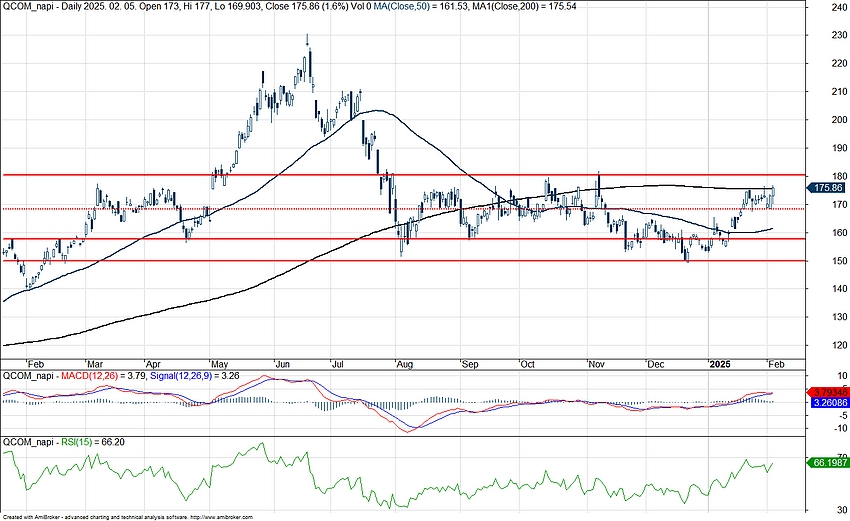Click the -10 value on MACD axis
Viewport: 850px width, 521px height.
coord(840,428)
